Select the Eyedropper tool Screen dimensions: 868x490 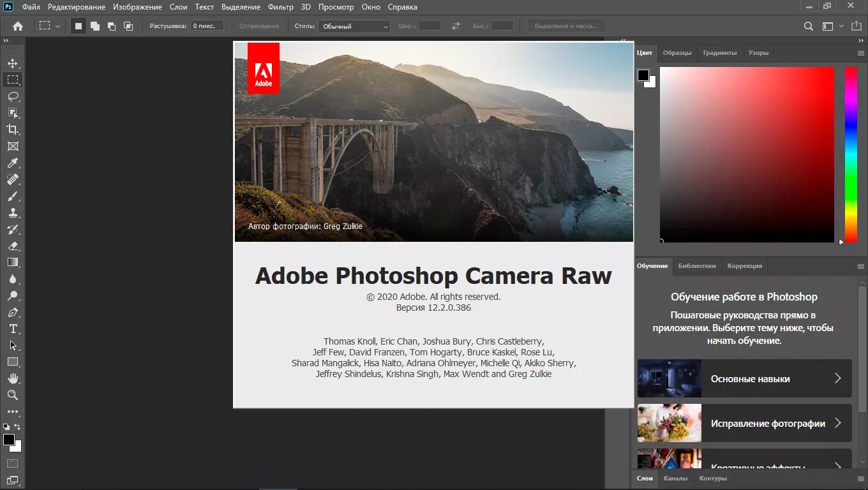tap(13, 163)
